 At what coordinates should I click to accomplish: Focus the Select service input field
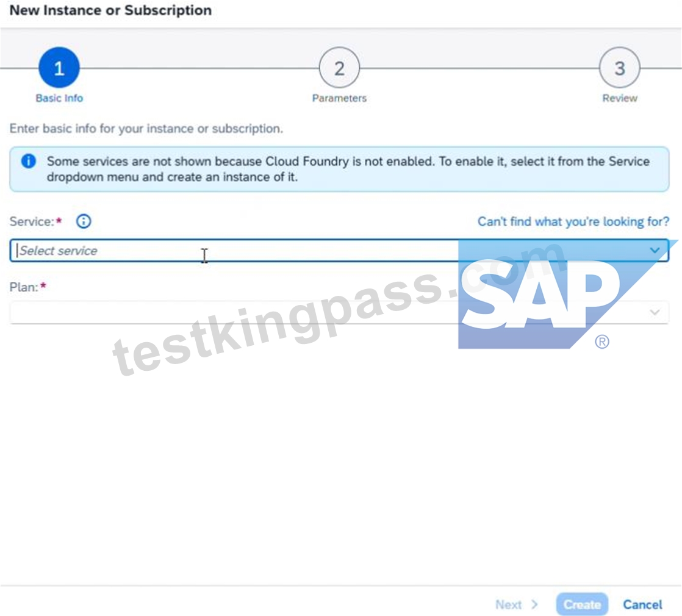pos(339,251)
